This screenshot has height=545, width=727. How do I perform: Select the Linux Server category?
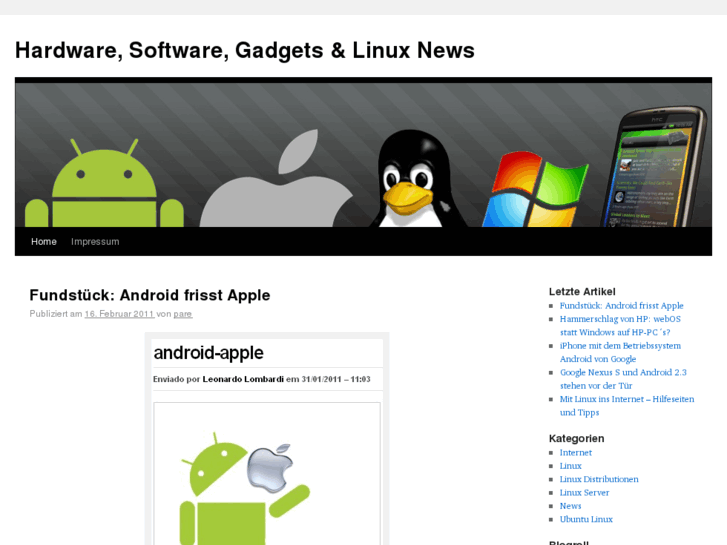click(x=584, y=493)
